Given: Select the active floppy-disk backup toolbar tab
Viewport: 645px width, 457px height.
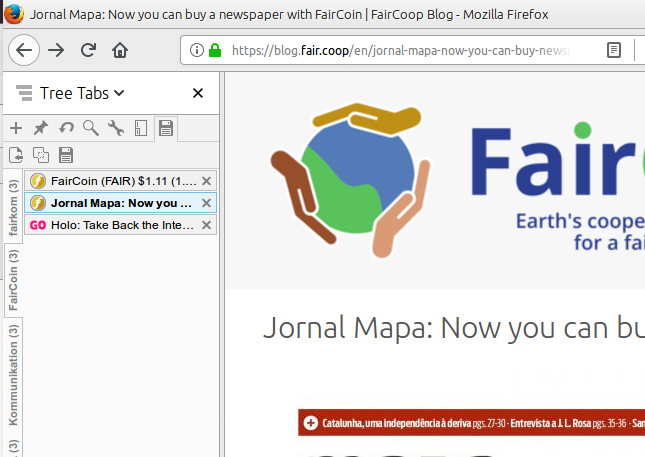Looking at the screenshot, I should pyautogui.click(x=166, y=128).
